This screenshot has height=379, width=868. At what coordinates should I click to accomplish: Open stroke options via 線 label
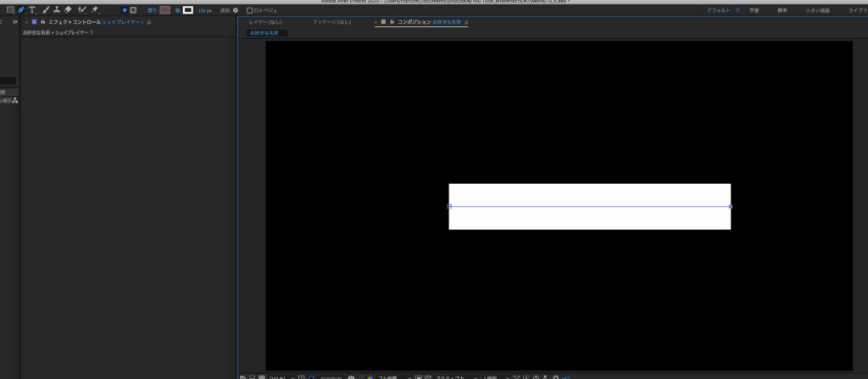(178, 10)
